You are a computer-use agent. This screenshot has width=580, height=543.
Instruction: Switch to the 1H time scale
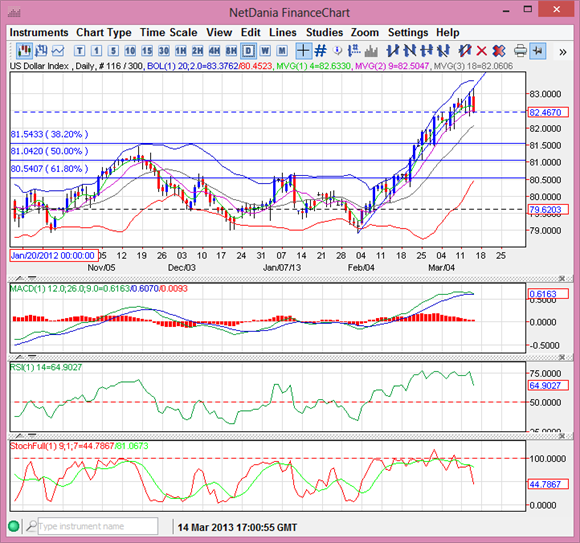pos(181,51)
